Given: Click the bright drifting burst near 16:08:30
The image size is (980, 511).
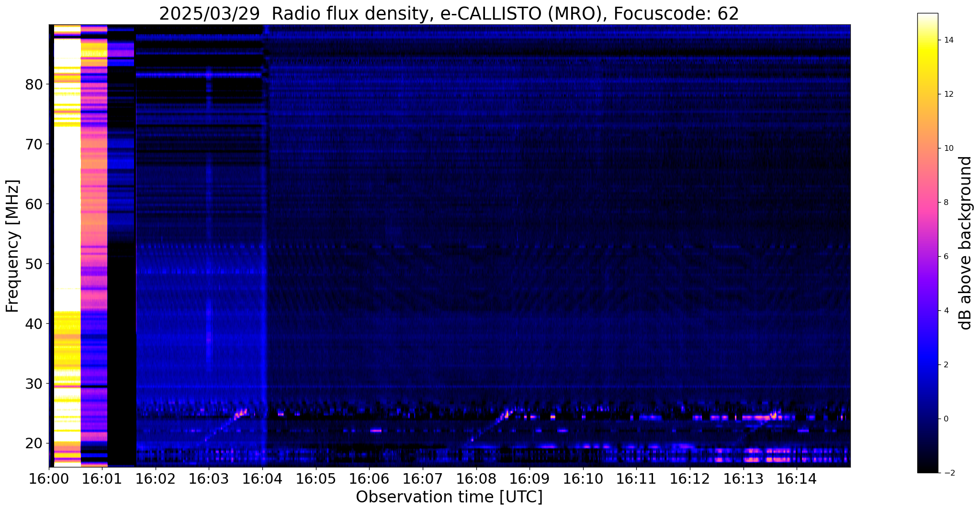Looking at the screenshot, I should tap(507, 414).
